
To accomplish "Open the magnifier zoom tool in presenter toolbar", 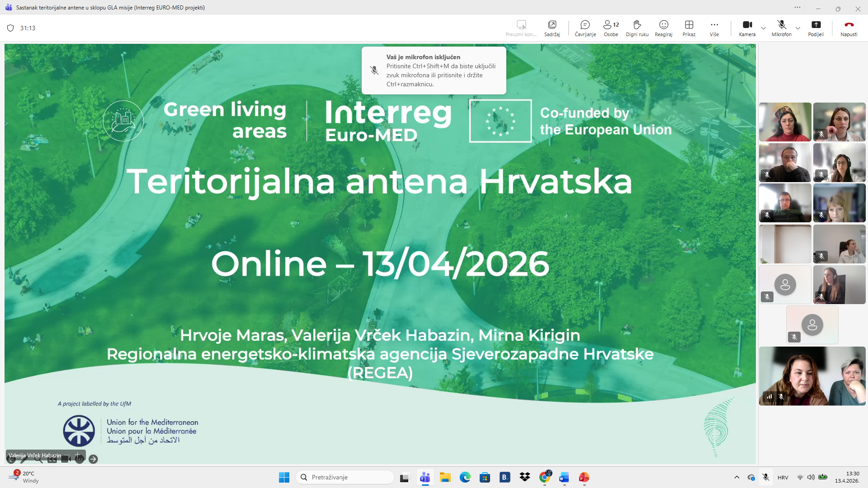I will point(38,460).
